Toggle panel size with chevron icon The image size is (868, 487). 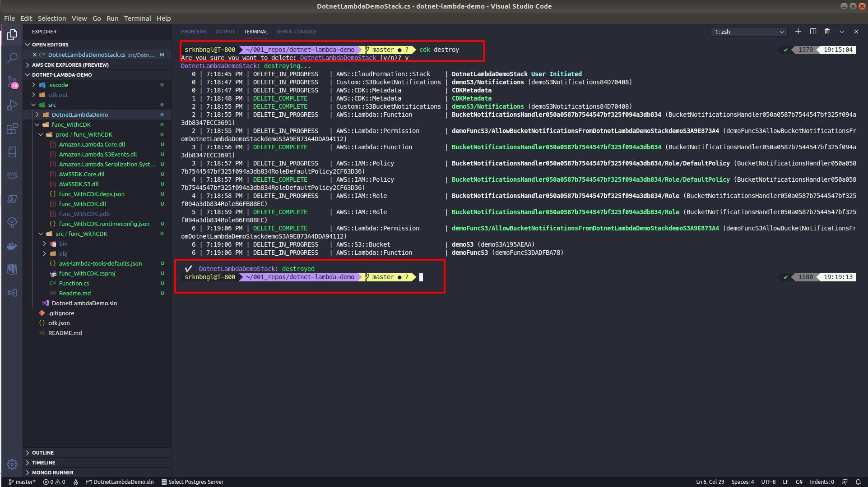[842, 32]
